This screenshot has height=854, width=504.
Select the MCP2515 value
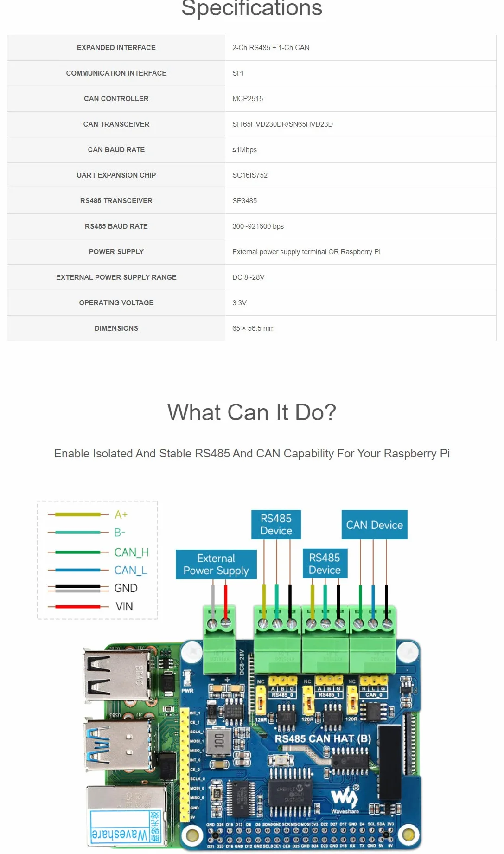pyautogui.click(x=248, y=99)
